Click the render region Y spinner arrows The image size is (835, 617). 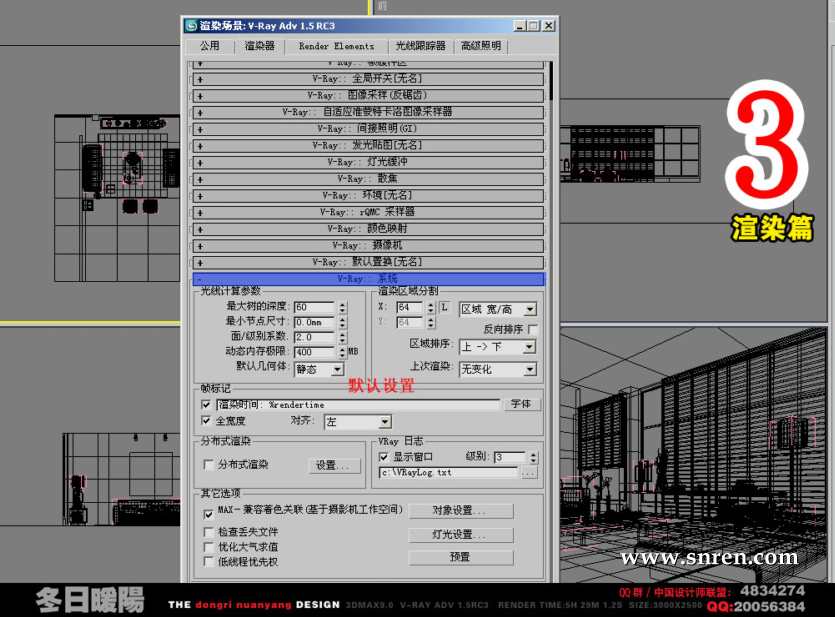(x=431, y=322)
